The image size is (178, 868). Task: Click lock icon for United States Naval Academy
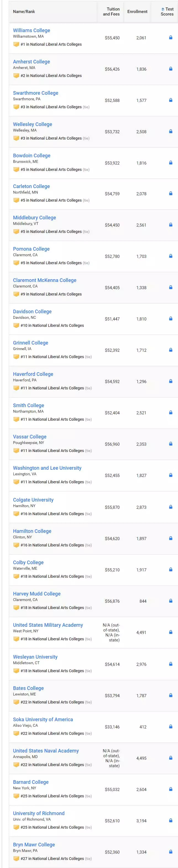171,758
